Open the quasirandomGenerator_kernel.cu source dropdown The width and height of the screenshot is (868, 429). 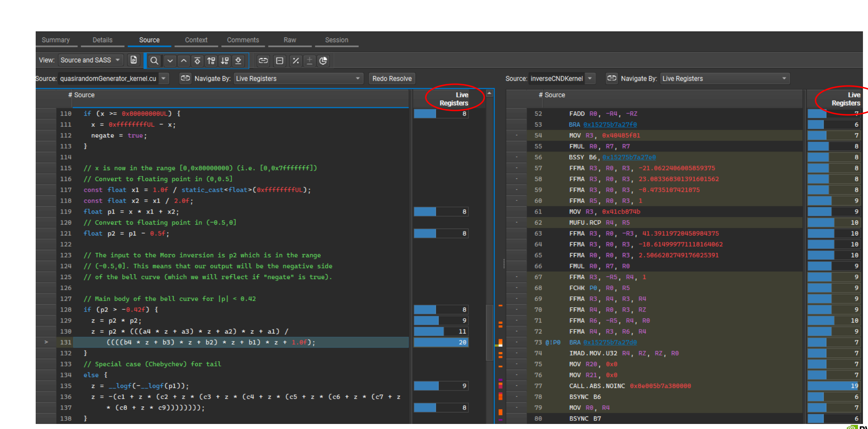click(x=113, y=79)
